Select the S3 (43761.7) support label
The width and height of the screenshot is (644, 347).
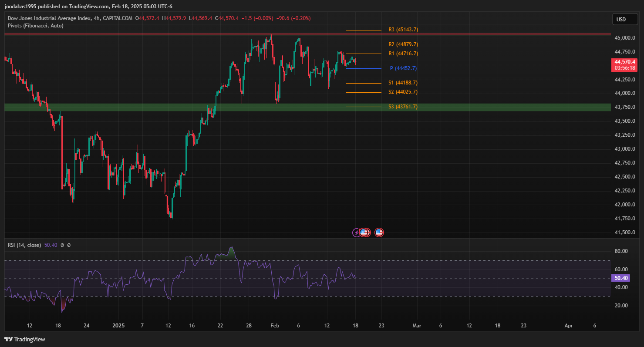click(x=403, y=107)
